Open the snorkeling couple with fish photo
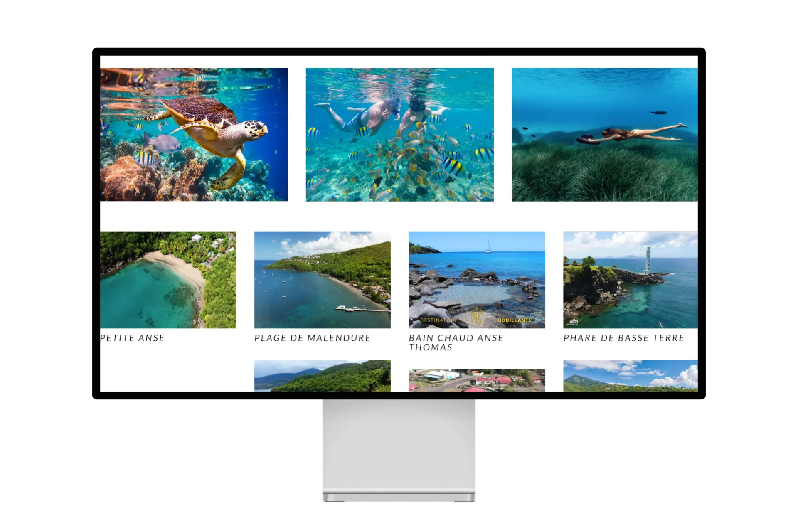The image size is (798, 532). coord(400,134)
